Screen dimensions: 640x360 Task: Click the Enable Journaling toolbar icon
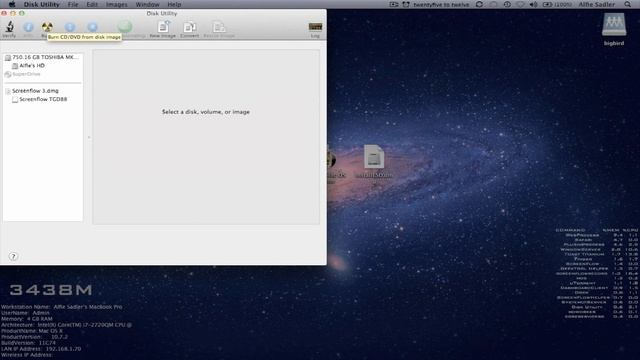click(125, 27)
